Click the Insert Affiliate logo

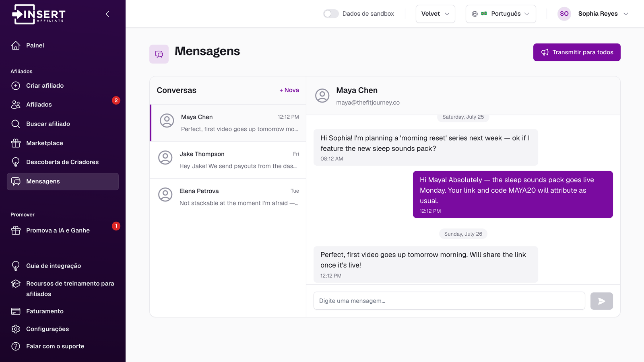point(39,14)
